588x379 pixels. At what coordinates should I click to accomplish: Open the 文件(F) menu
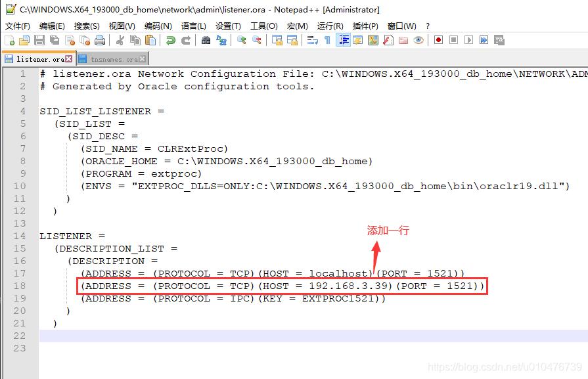[x=18, y=26]
